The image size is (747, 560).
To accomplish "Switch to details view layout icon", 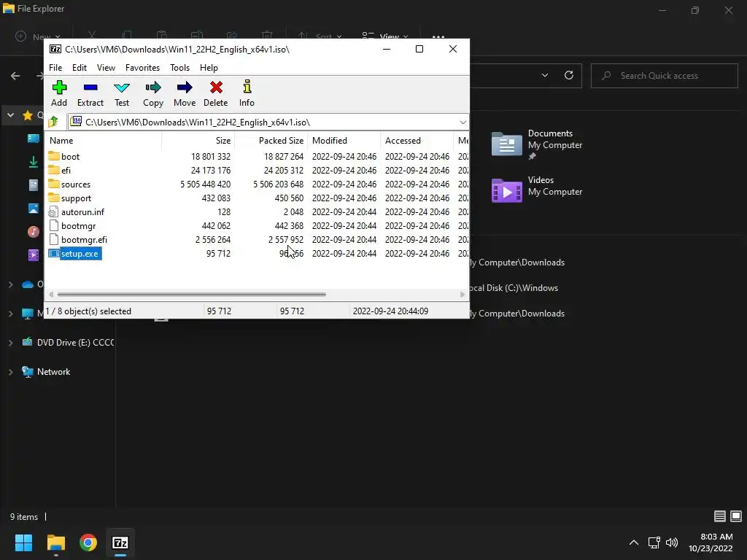I will (x=719, y=516).
